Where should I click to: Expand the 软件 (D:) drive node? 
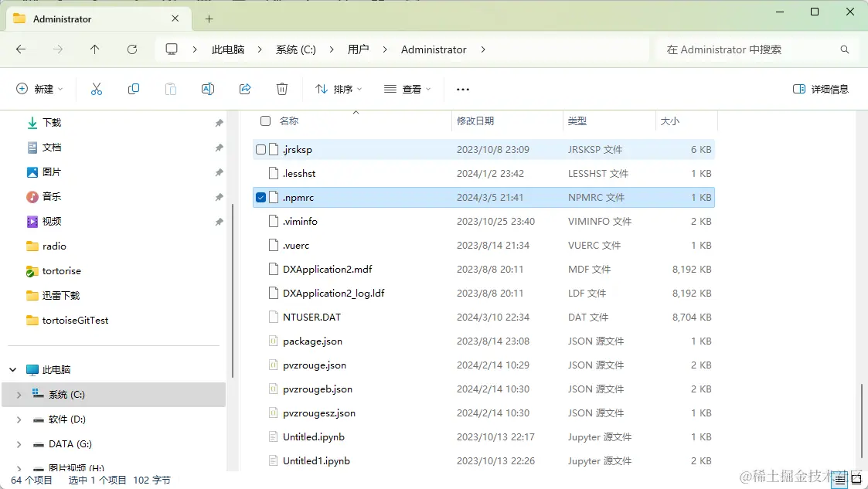[19, 419]
